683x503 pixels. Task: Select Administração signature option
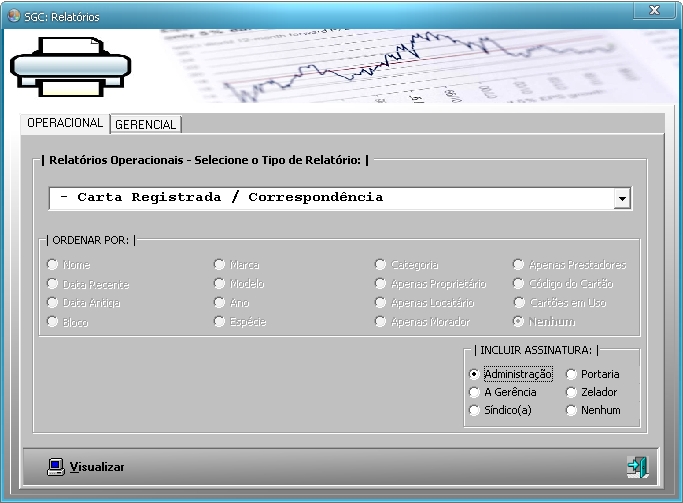pyautogui.click(x=474, y=374)
